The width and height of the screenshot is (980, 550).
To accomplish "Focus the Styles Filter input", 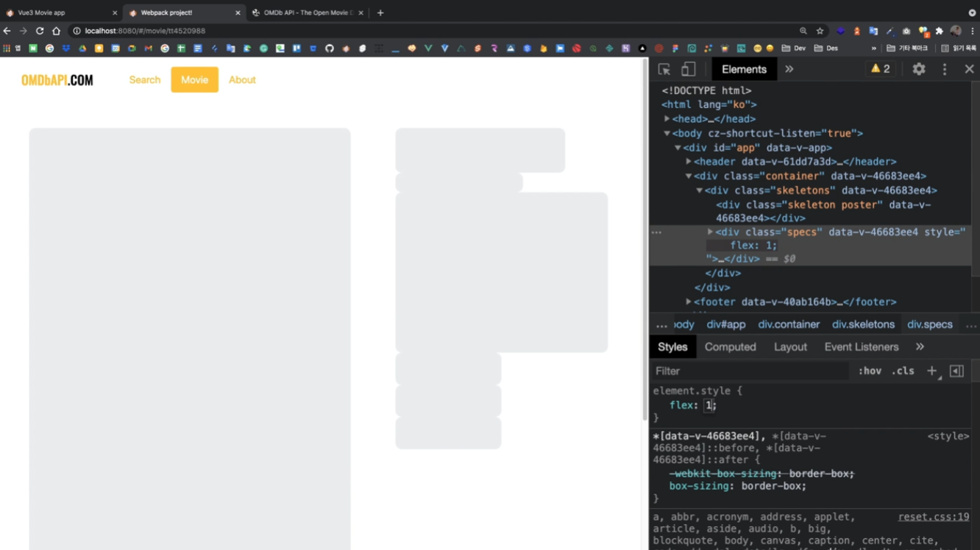I will [749, 371].
